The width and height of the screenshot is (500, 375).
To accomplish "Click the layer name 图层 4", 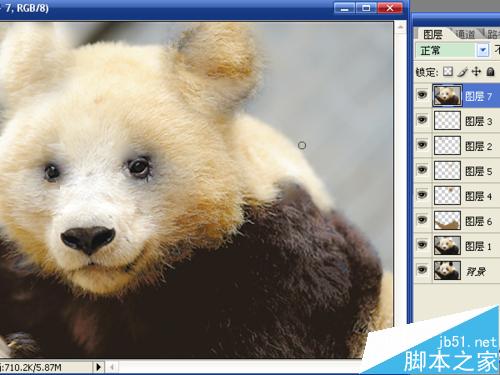I will [478, 196].
